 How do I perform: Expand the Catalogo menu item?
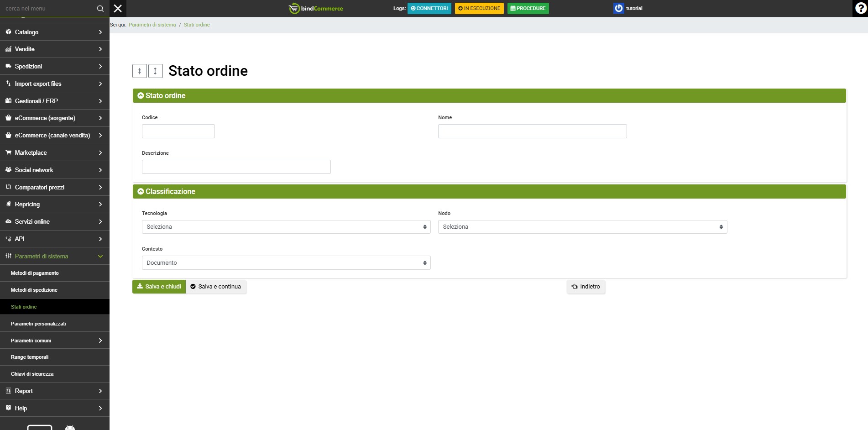pos(54,32)
